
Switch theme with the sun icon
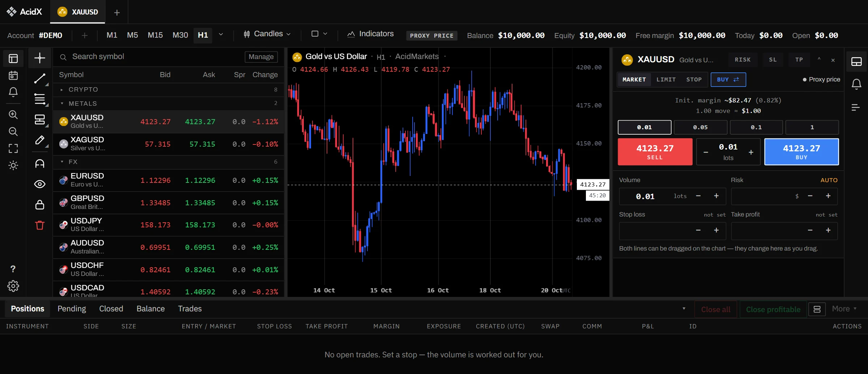coord(13,165)
